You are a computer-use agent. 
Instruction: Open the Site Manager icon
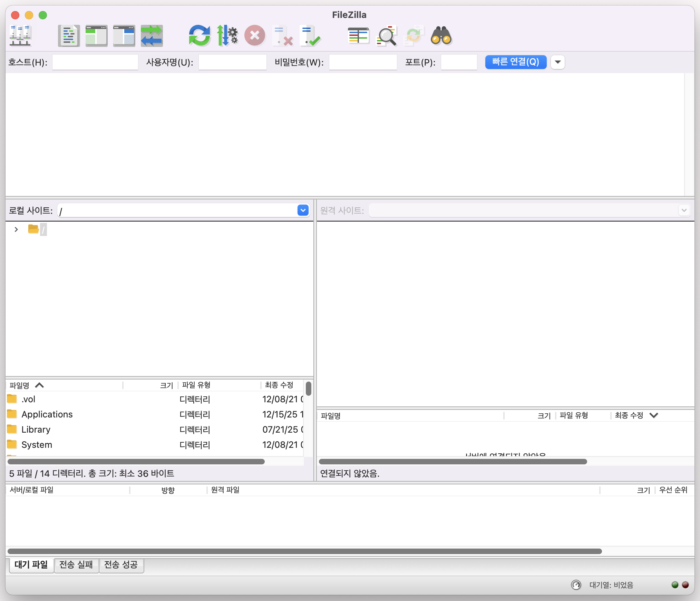(20, 36)
